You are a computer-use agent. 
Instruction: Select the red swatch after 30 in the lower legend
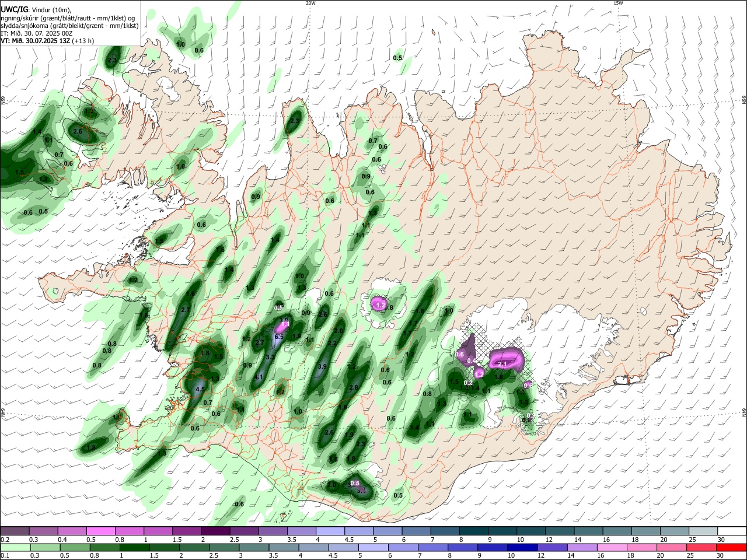731,547
